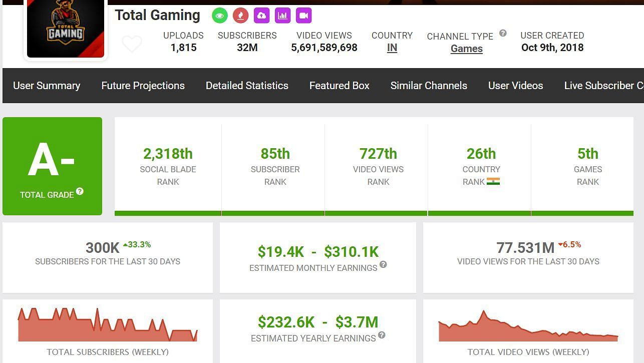644x363 pixels.
Task: Open the User Summary tab
Action: [x=47, y=86]
